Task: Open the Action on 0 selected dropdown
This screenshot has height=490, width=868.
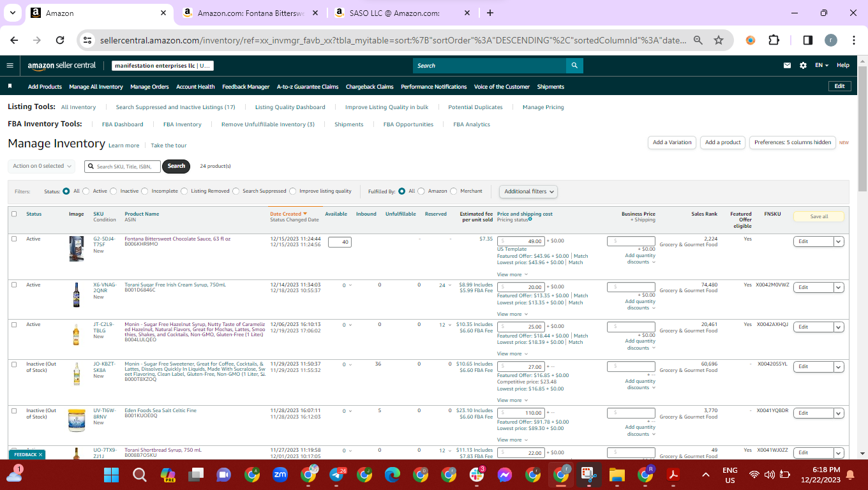Action: coord(42,166)
